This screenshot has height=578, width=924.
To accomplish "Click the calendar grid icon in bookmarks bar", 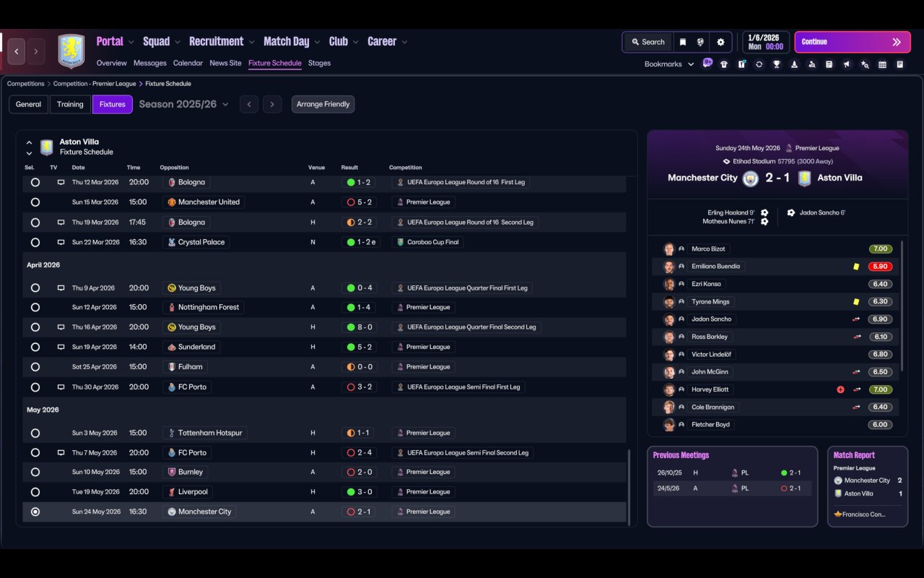I will [x=882, y=64].
